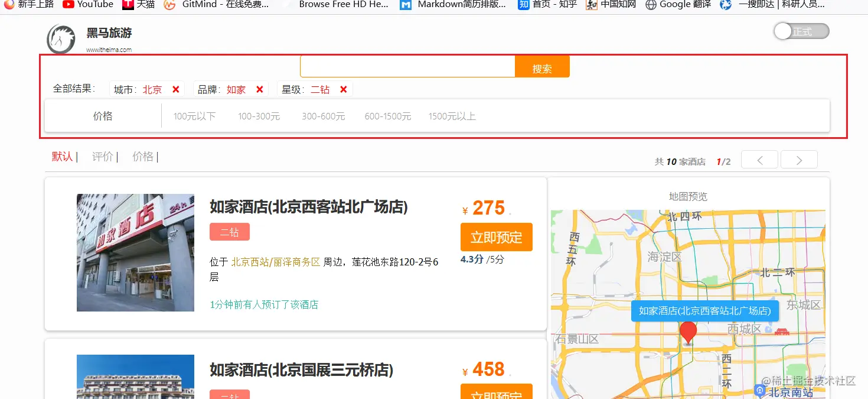
Task: Remove the 城市：北京 filter tag
Action: coord(175,89)
